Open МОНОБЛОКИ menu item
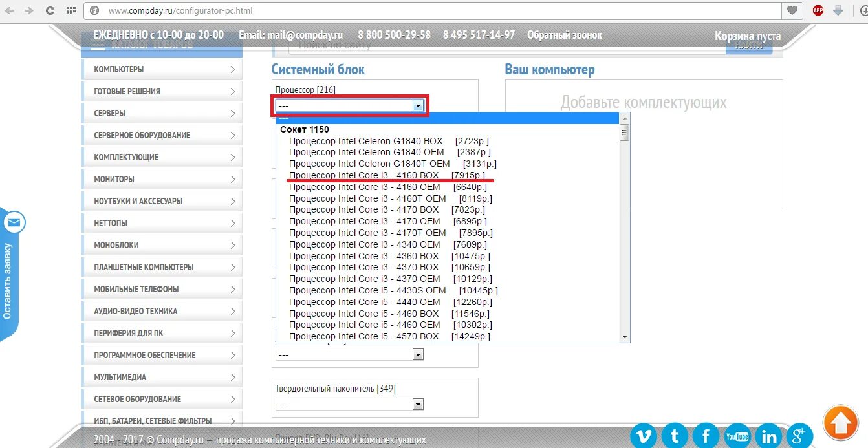This screenshot has width=868, height=448. 162,245
